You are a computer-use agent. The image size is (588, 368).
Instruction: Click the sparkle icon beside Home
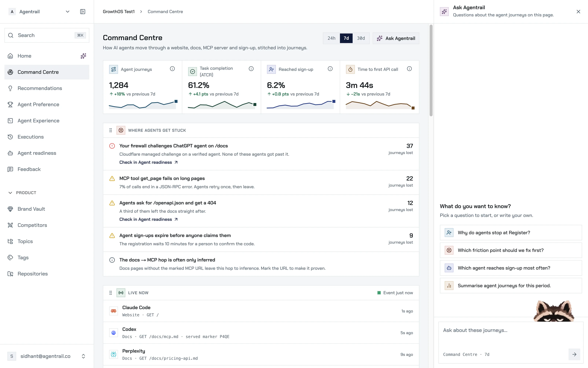tap(83, 56)
